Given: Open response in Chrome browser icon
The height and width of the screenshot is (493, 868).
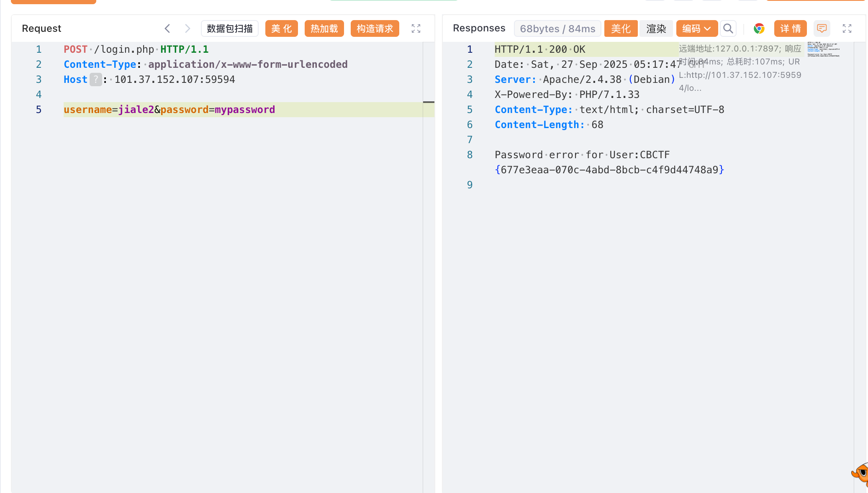Looking at the screenshot, I should coord(759,28).
